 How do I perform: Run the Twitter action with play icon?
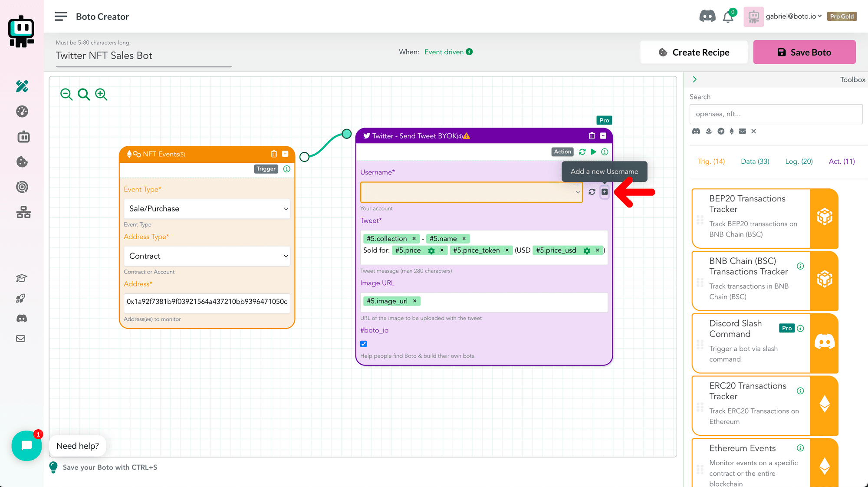point(593,152)
